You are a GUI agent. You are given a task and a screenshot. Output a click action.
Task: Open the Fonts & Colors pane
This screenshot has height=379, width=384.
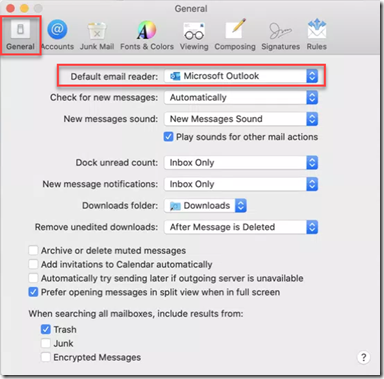click(147, 35)
